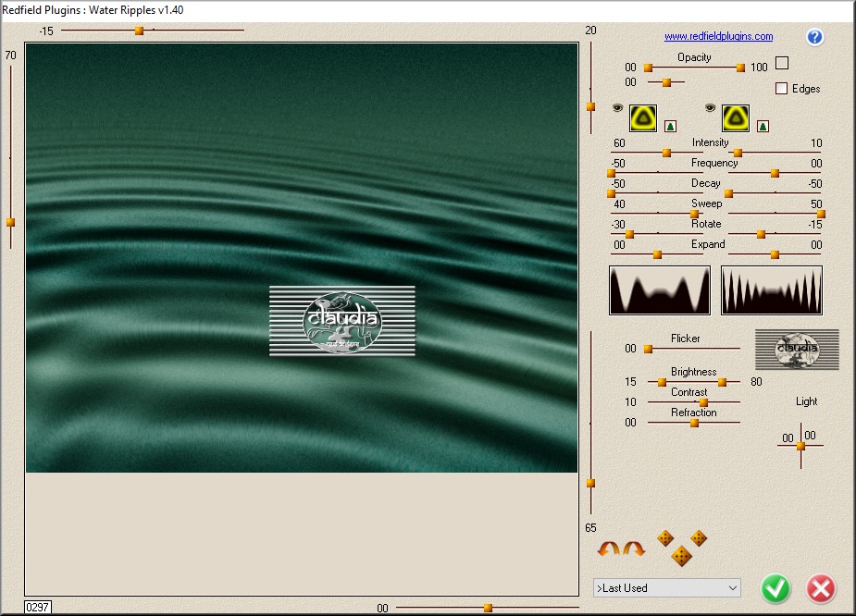Adjust the bottom horizontal slider at 00
Screen dimensions: 856x616
[x=488, y=608]
